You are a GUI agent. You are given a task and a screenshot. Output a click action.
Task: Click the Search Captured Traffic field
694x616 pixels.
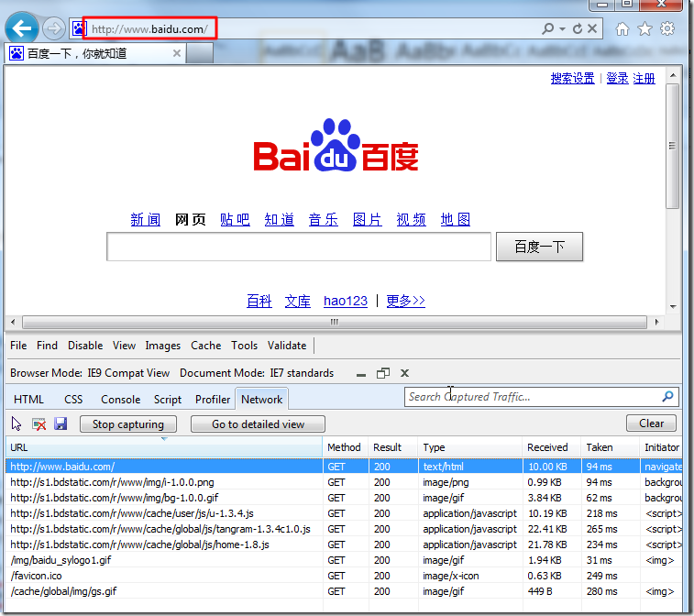[533, 397]
